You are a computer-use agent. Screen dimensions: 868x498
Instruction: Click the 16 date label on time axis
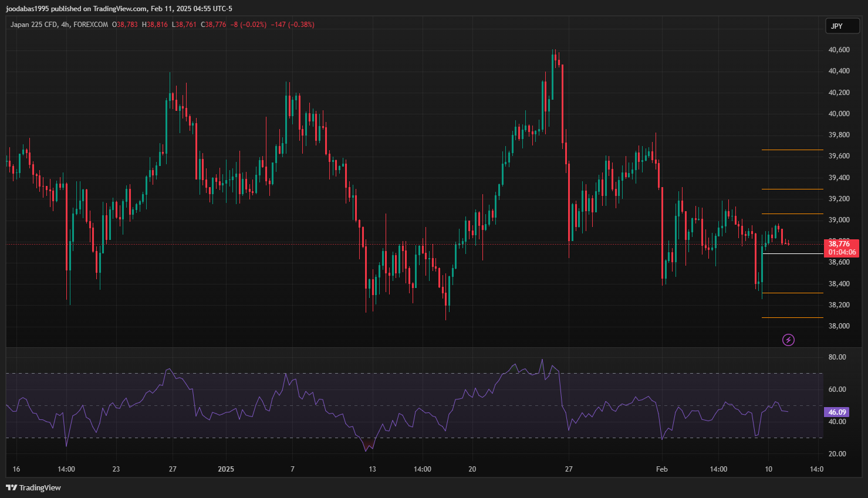click(16, 469)
